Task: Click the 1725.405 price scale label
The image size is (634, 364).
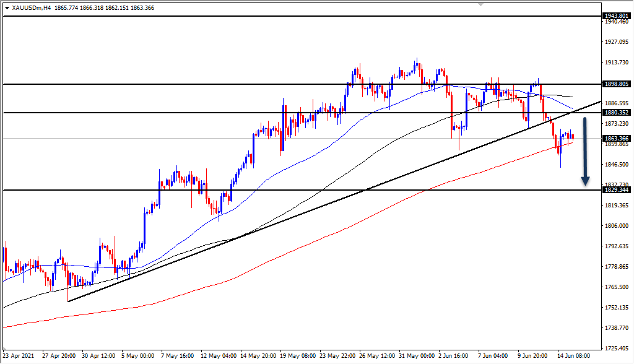Action: 617,349
